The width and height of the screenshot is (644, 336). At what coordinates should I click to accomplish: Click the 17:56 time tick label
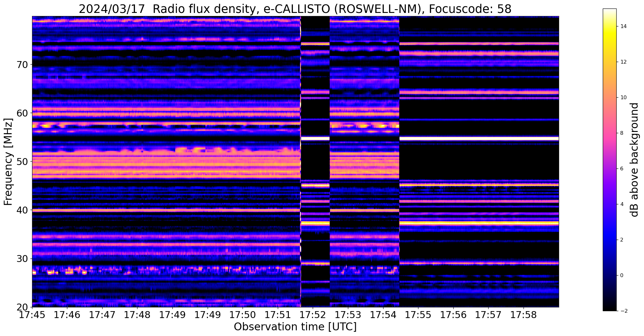click(453, 315)
